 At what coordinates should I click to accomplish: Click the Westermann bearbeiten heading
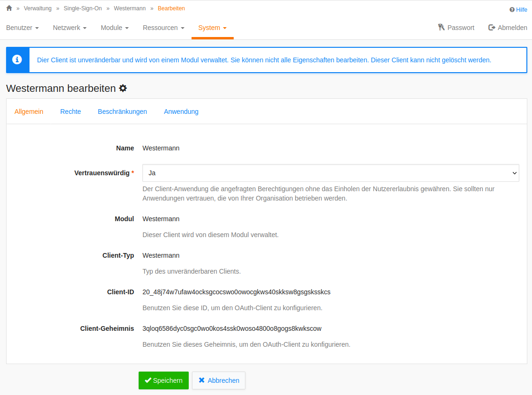(61, 88)
